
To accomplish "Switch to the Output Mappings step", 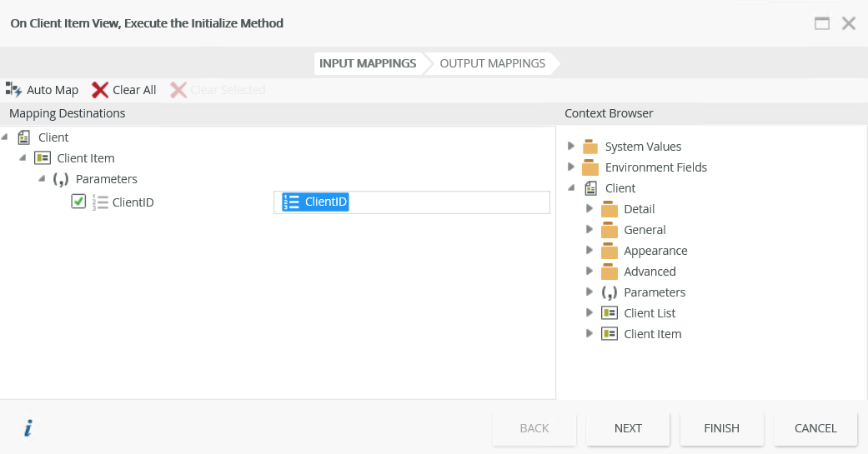I will click(492, 63).
